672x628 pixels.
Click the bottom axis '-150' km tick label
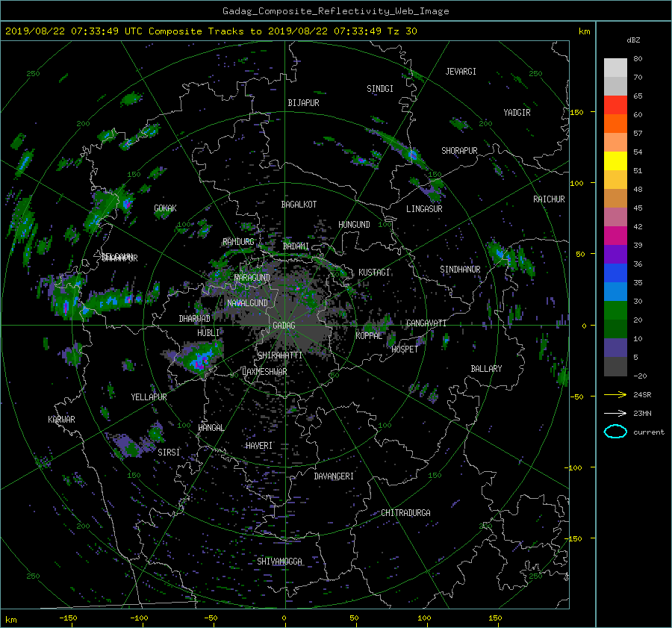click(68, 618)
